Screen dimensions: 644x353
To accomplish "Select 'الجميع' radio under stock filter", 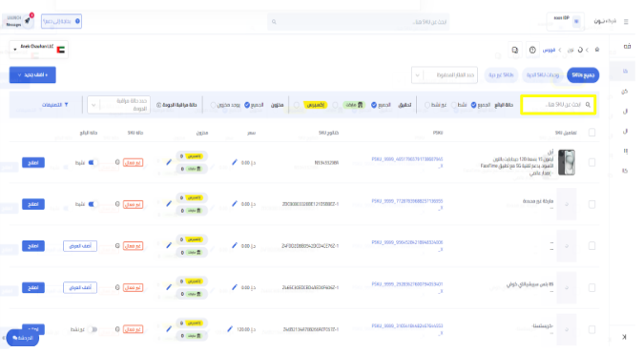I will (x=247, y=105).
